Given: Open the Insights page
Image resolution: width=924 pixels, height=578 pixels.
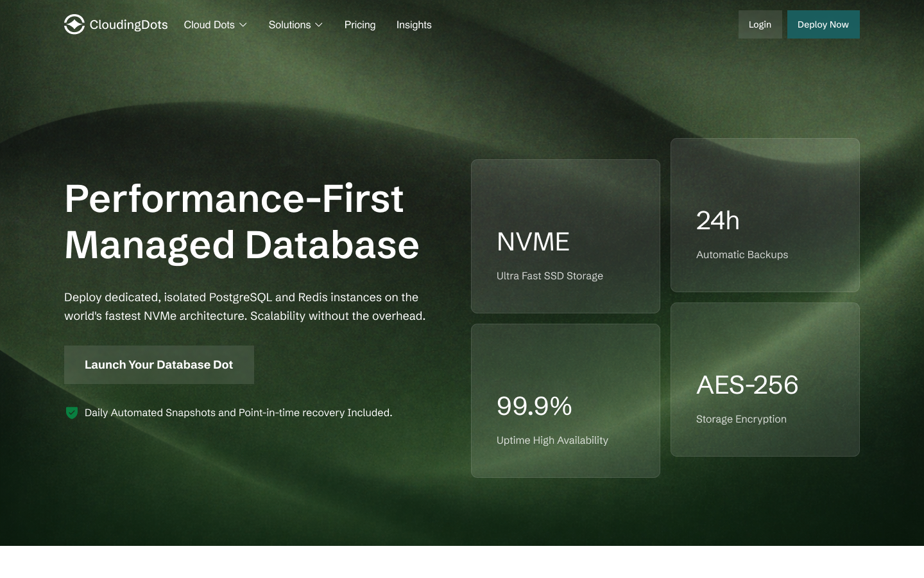Looking at the screenshot, I should [414, 24].
